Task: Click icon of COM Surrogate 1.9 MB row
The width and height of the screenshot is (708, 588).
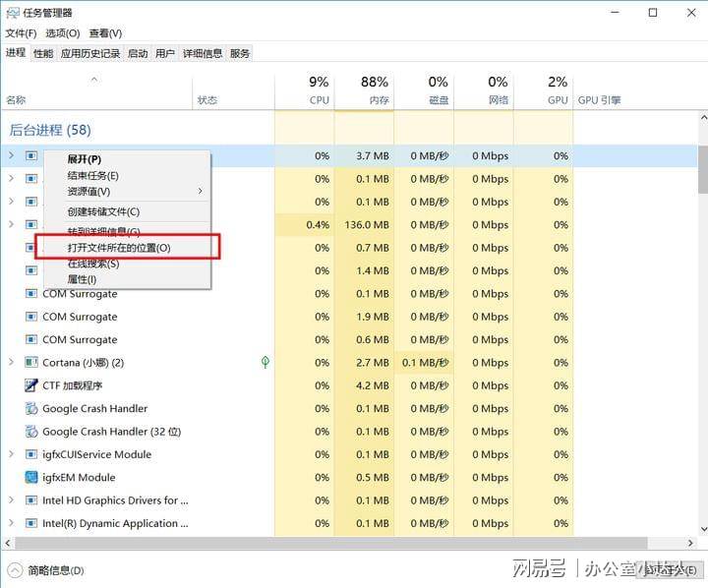Action: 31,317
